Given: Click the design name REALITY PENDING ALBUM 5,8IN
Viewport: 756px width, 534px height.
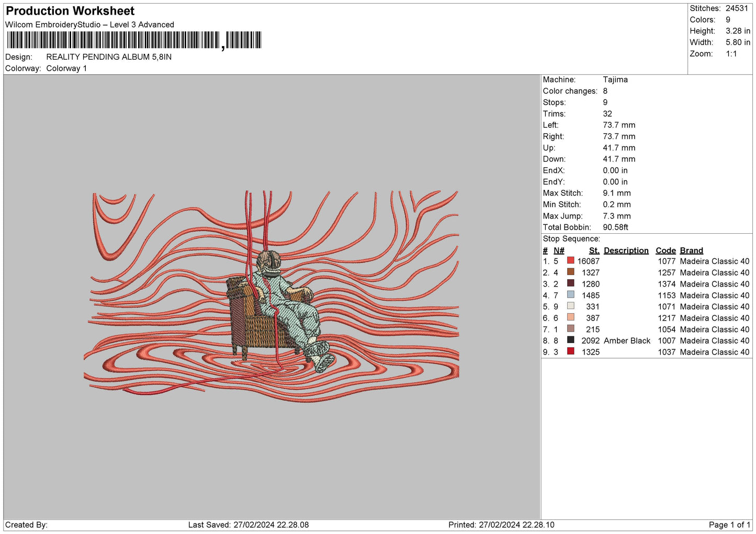Looking at the screenshot, I should click(109, 57).
